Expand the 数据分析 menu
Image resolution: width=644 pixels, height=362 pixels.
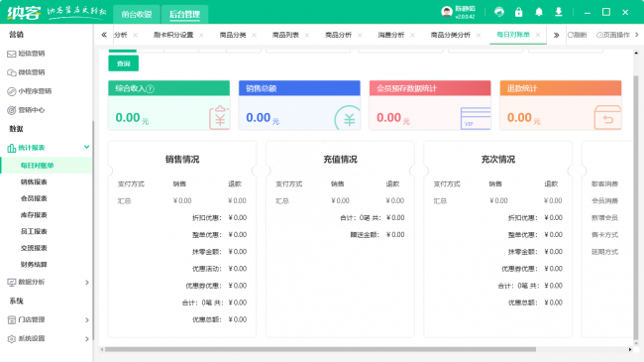point(86,283)
